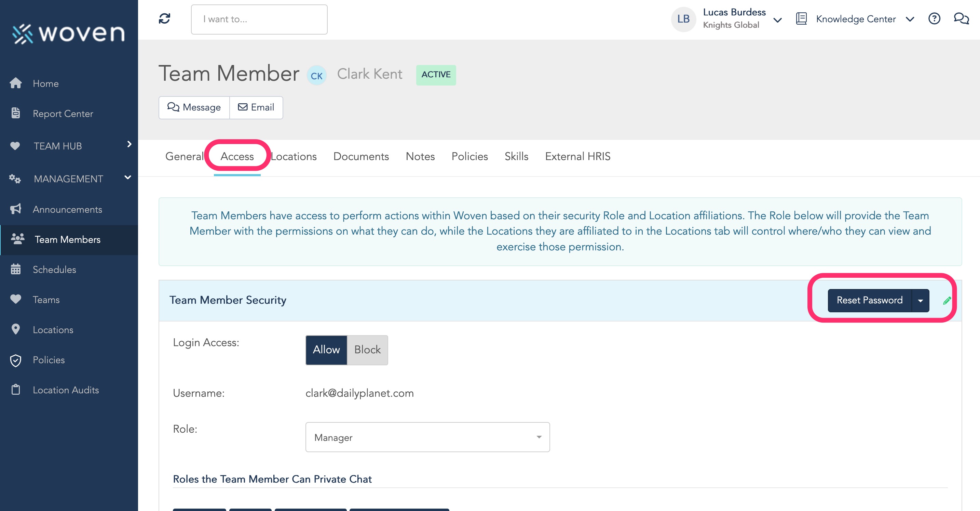
Task: Click the username clark@dailyplanet.com
Action: [x=359, y=393]
